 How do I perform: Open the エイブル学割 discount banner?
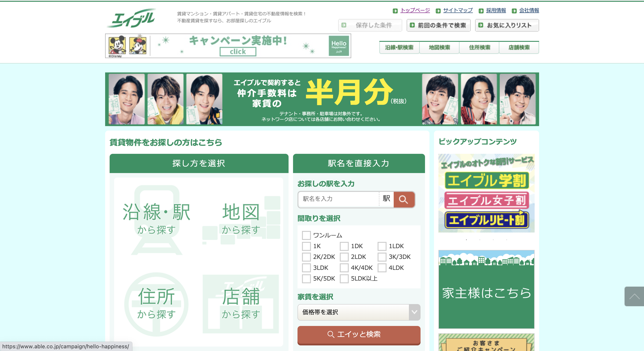coord(487,180)
